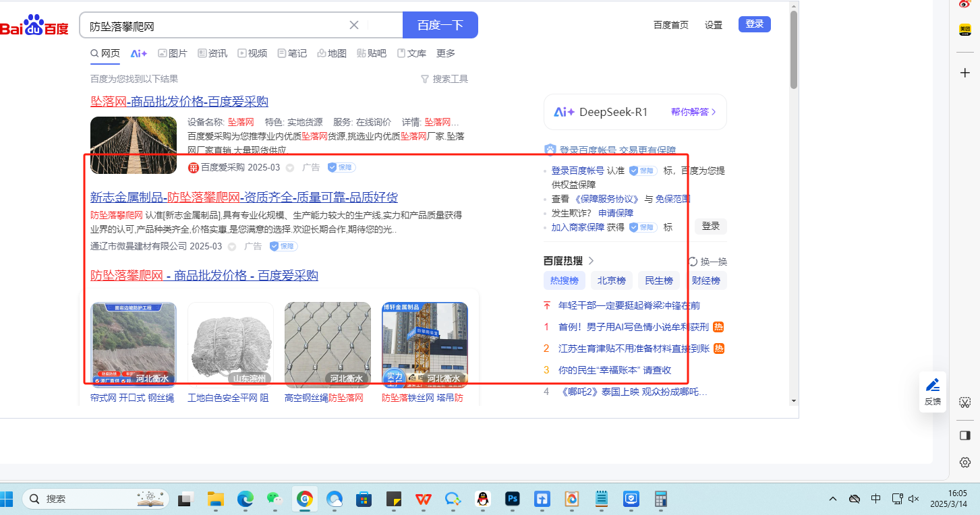The image size is (980, 515).
Task: Open sidebar settings gear icon
Action: (964, 462)
